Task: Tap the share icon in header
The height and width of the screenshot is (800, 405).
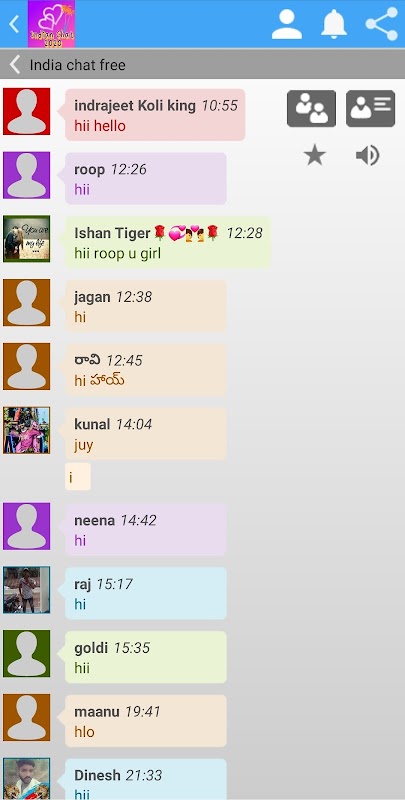Action: (x=382, y=24)
